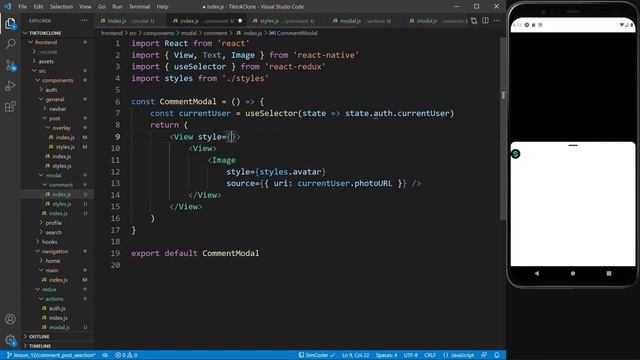Open editor more actions ellipsis
Image resolution: width=640 pixels, height=360 pixels.
496,20
